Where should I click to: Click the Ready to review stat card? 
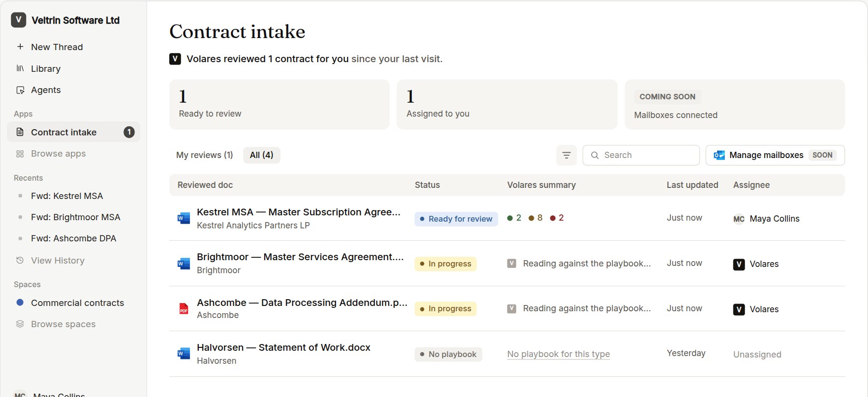click(x=279, y=105)
